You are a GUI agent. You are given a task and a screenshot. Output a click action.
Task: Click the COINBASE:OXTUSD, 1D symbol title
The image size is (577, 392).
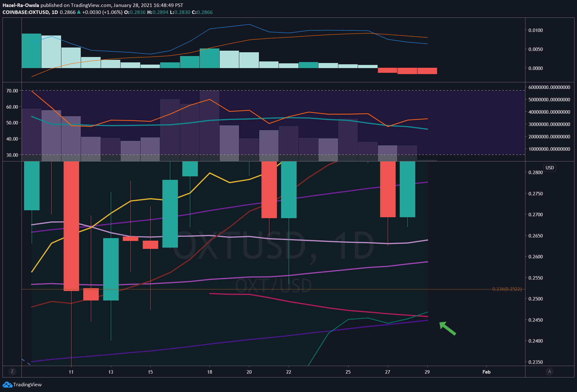(30, 12)
